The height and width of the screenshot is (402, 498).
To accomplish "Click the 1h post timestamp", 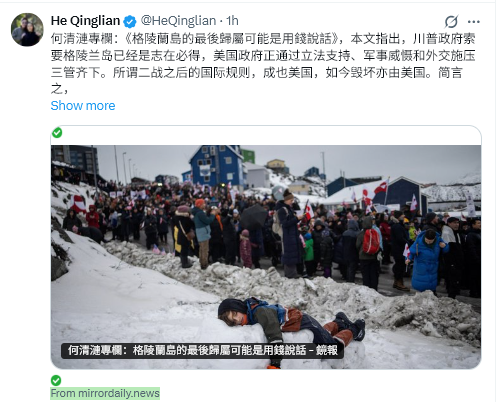I will (x=232, y=21).
